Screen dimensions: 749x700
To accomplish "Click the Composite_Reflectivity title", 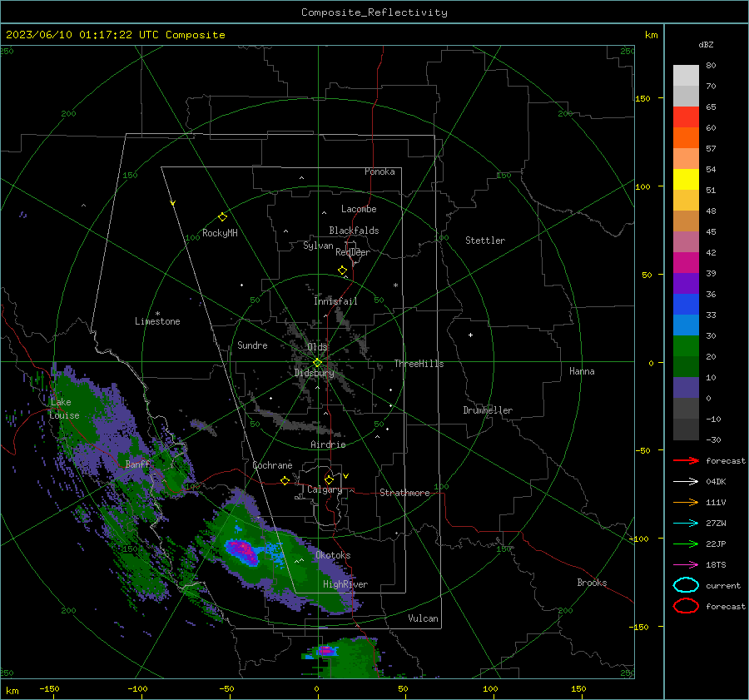I will [374, 12].
